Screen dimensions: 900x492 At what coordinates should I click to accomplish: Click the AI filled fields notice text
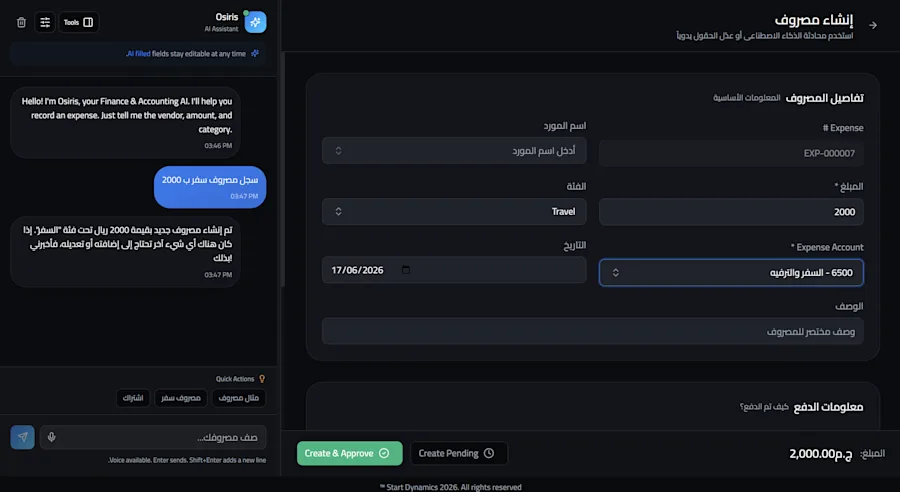tap(185, 53)
